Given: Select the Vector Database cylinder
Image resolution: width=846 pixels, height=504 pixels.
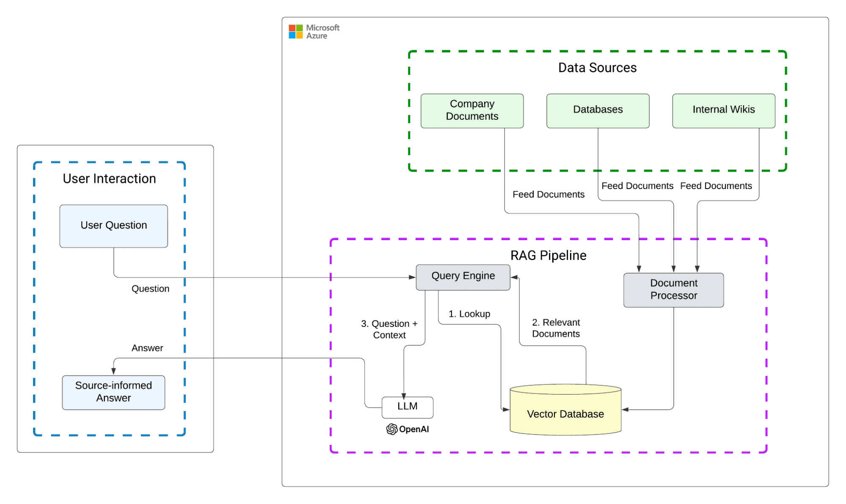Looking at the screenshot, I should coord(565,409).
